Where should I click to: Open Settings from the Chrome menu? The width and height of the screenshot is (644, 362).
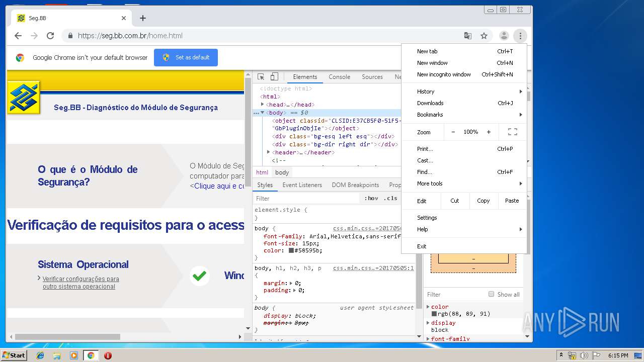[x=464, y=218]
